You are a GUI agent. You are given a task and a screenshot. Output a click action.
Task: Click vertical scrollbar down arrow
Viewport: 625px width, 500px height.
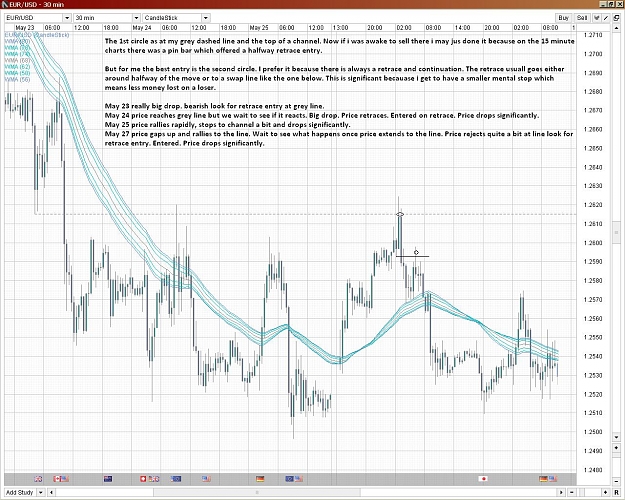coord(616,437)
